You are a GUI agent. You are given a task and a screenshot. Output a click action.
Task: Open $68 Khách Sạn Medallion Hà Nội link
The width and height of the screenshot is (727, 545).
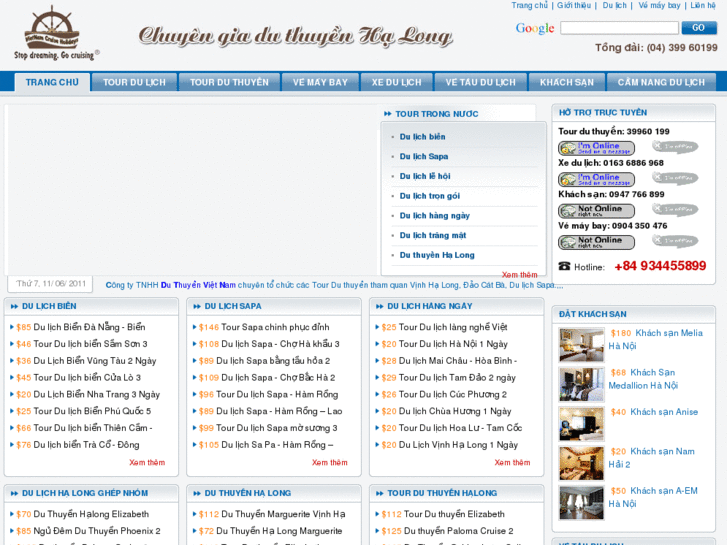[x=644, y=379]
